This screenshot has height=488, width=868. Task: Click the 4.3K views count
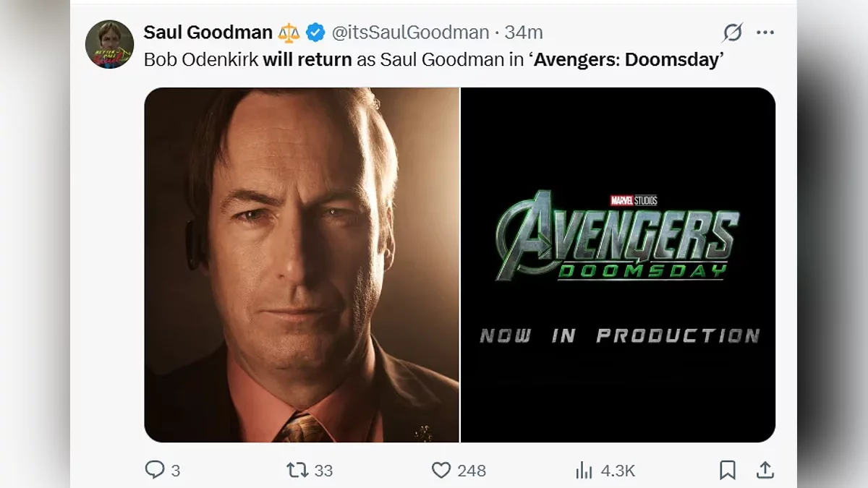(x=618, y=471)
